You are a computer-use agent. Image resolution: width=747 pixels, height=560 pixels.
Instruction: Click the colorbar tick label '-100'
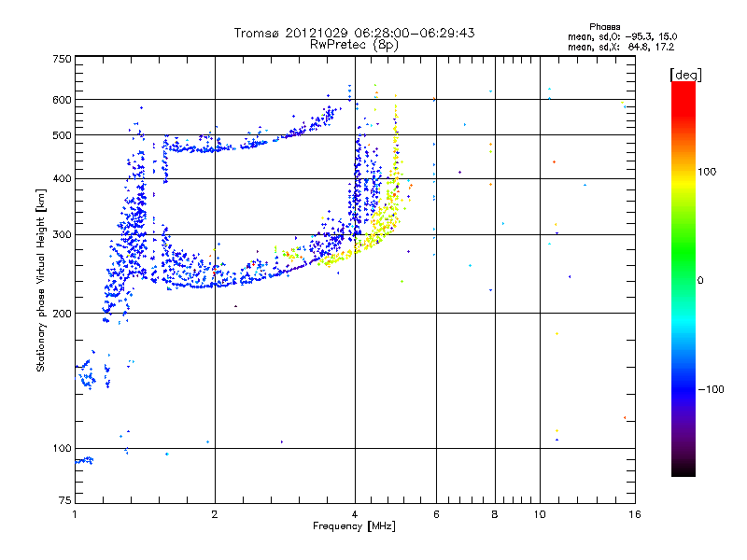coord(711,389)
